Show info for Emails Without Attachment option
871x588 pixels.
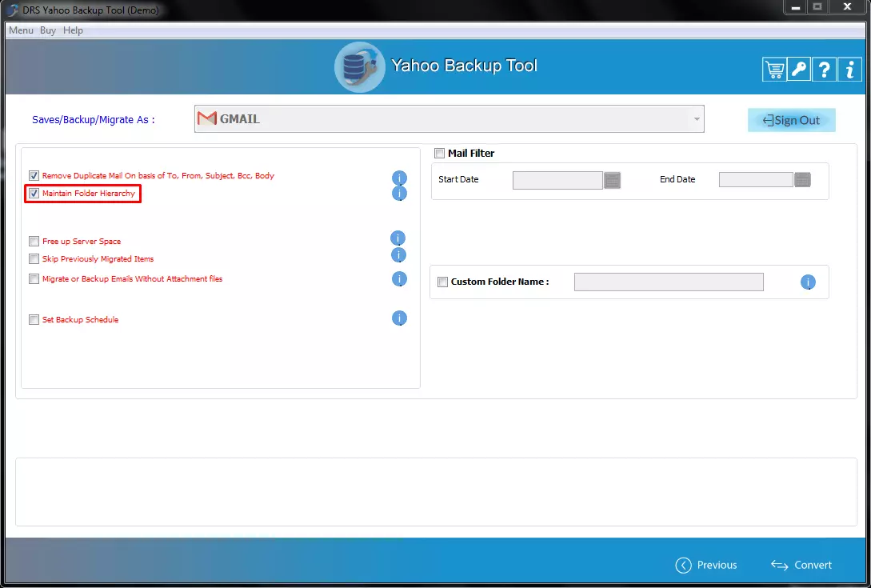(399, 279)
